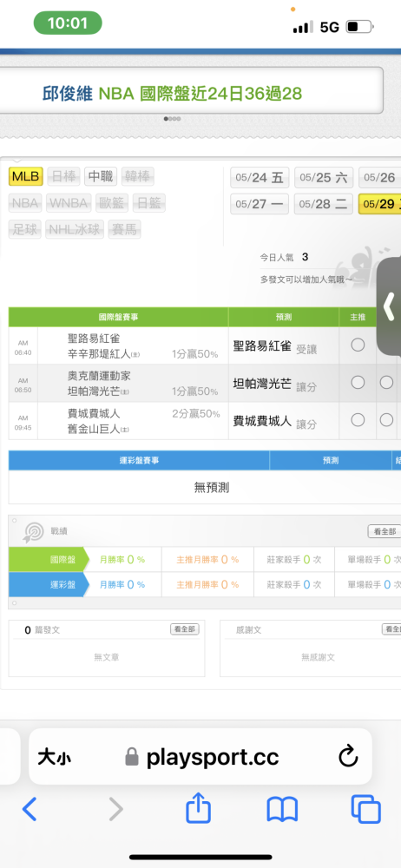Click 看全部 button in 戰績 section

(x=385, y=531)
